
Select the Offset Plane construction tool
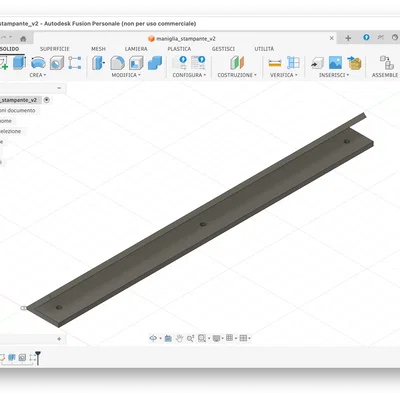(237, 63)
